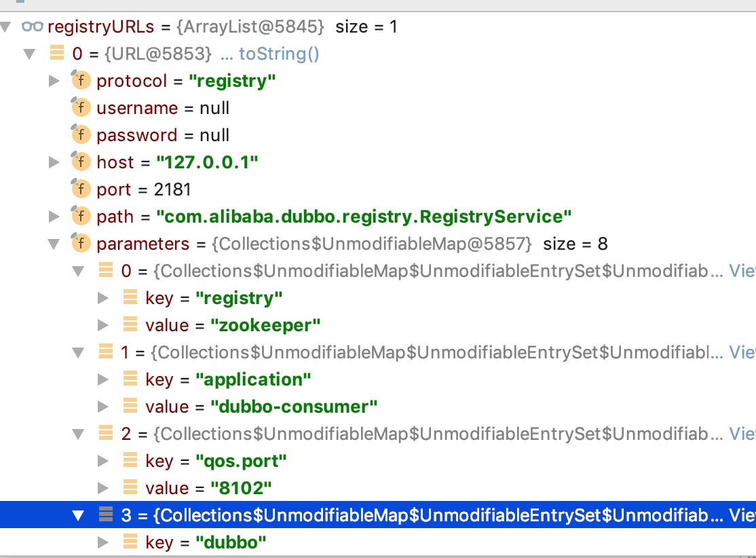Collapse the registryURLs root node

[5, 26]
